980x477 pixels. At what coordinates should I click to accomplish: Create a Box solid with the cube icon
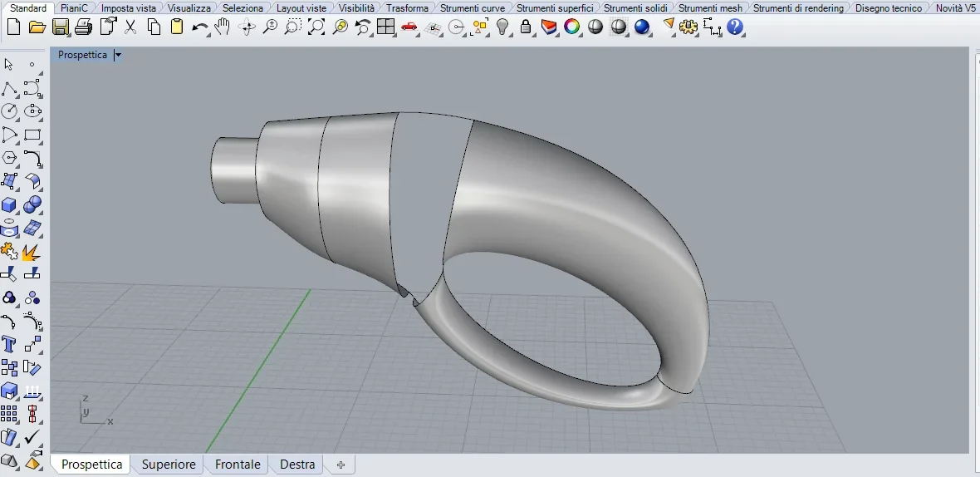9,205
